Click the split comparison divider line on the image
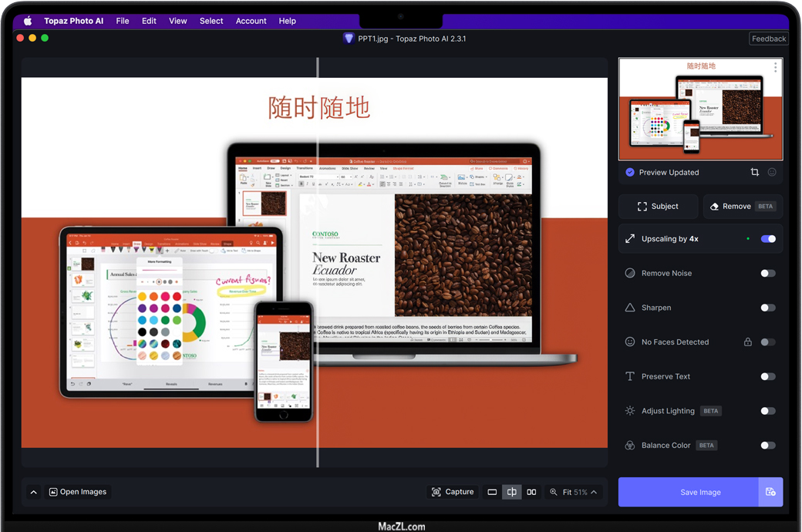This screenshot has height=532, width=802. coord(317,262)
